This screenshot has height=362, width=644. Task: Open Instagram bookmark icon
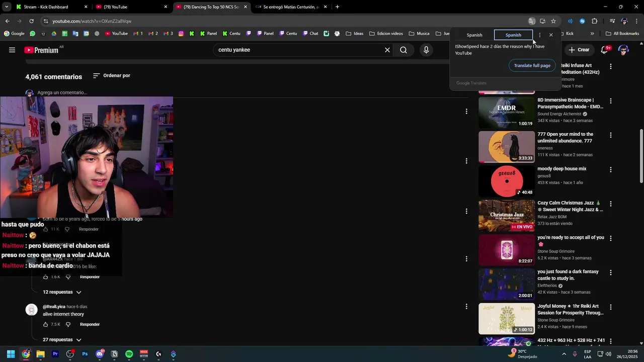182,34
